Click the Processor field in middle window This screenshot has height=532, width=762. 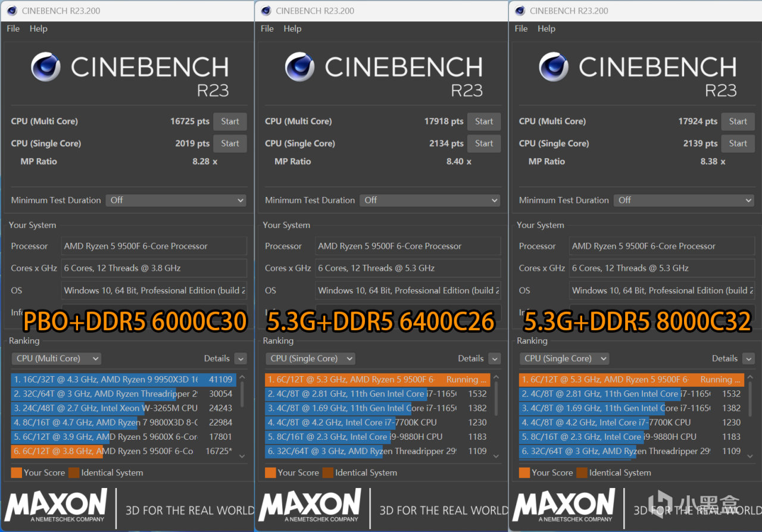pyautogui.click(x=408, y=246)
